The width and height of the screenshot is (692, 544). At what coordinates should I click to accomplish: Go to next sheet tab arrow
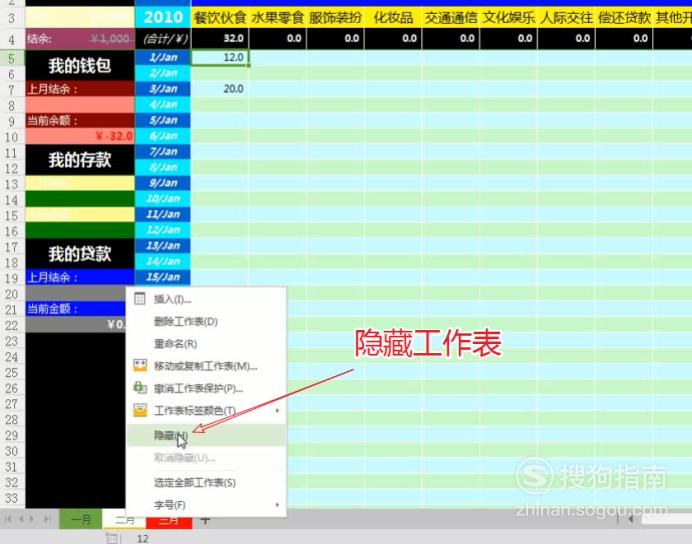click(32, 519)
